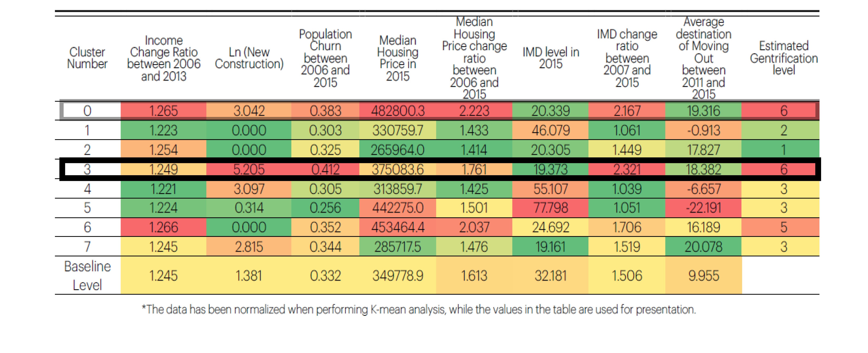This screenshot has width=868, height=353.
Task: Click the red cell showing 5.205
Action: click(249, 169)
